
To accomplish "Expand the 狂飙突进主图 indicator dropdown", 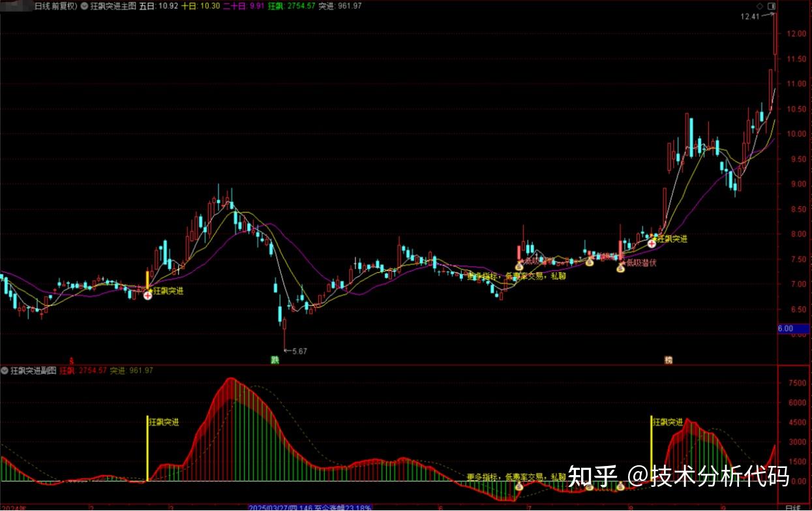I will (x=85, y=5).
